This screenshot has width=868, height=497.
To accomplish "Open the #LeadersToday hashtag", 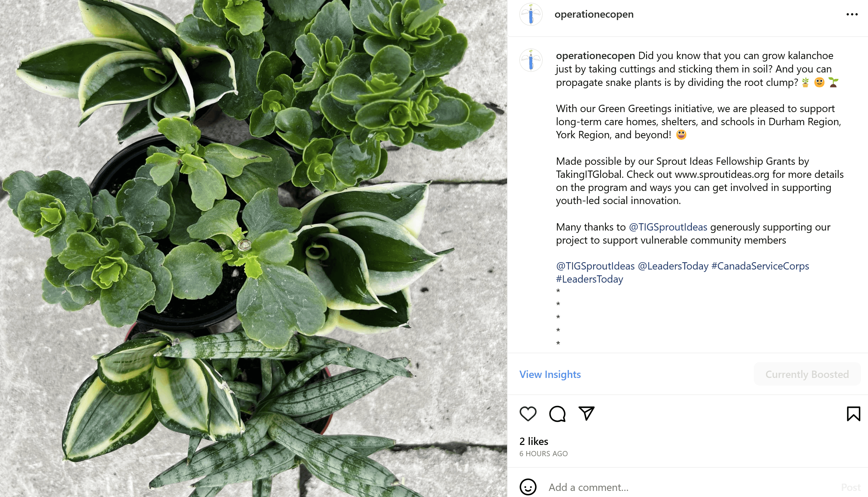I will pyautogui.click(x=589, y=279).
